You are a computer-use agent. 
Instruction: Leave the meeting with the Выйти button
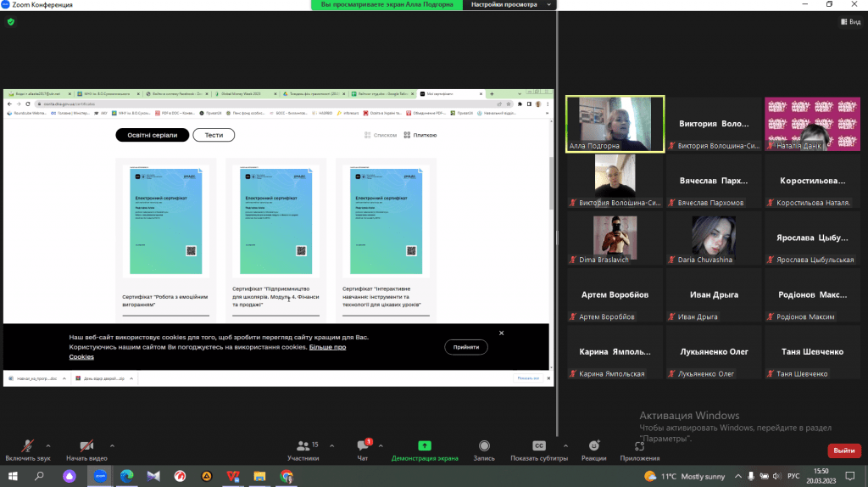pos(843,451)
